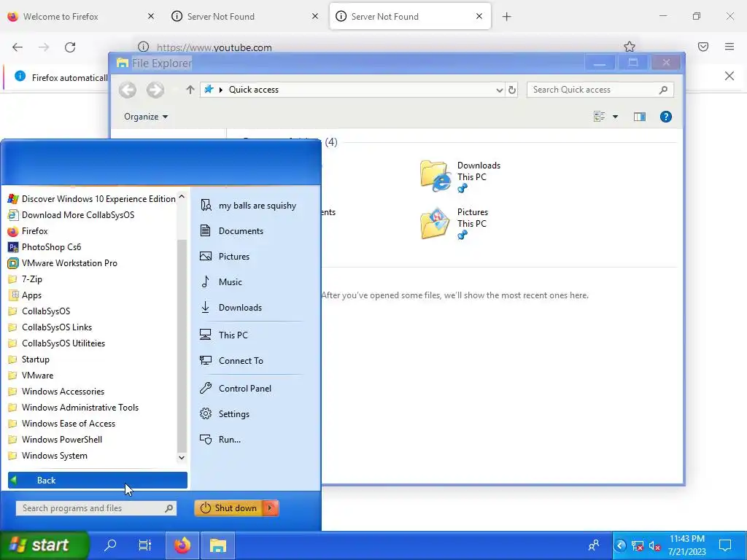Select the Pictures folder in Quick access
The width and height of the screenshot is (747, 560).
[x=454, y=223]
